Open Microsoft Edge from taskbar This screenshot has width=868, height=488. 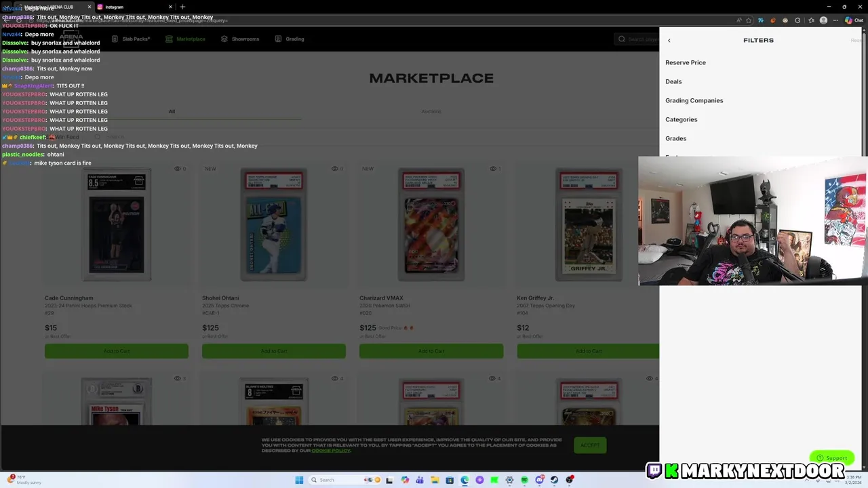(x=465, y=480)
